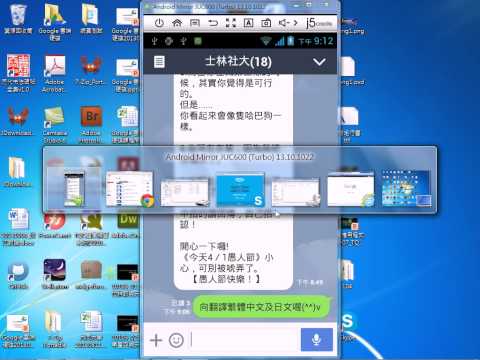Tap the blue microphone voice button
Viewport: 480px width, 360px height.
click(317, 340)
